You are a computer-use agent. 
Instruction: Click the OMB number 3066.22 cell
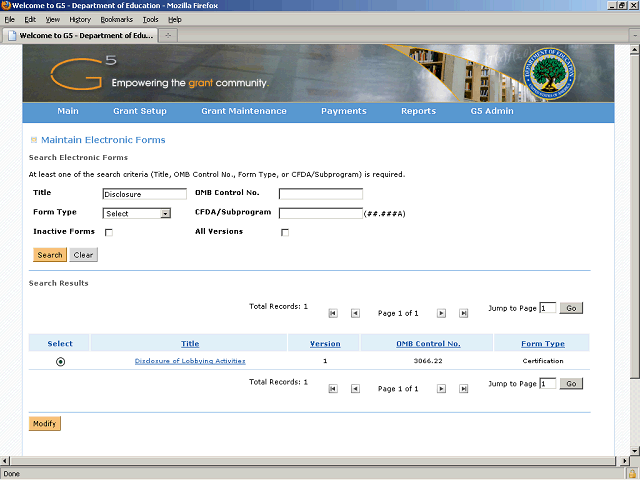click(x=428, y=361)
